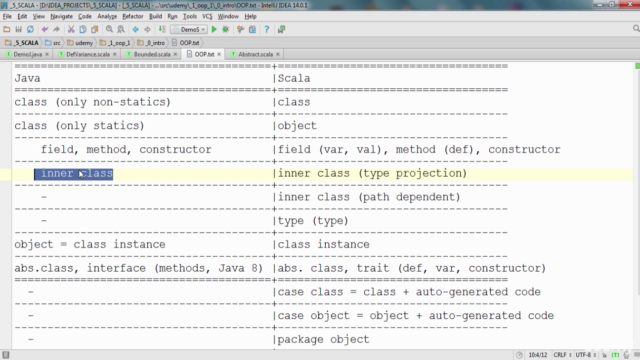Click the Cut scissors icon
The height and width of the screenshot is (360, 640).
pos(71,29)
